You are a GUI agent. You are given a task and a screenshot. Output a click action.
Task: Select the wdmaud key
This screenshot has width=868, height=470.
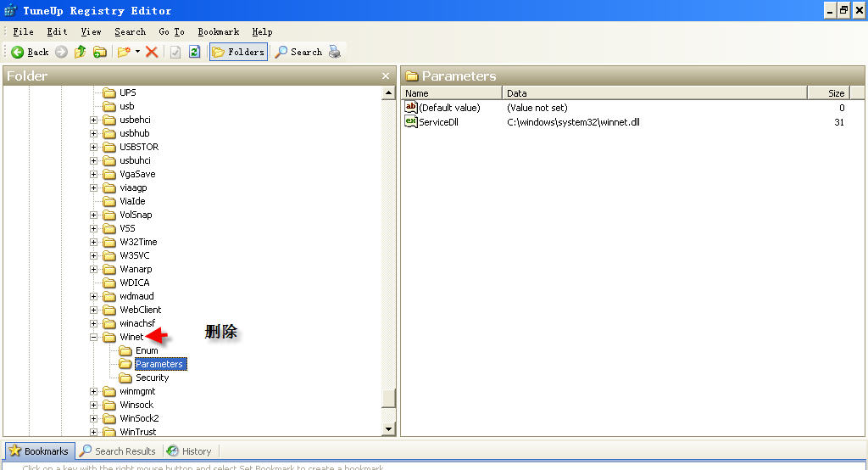pos(136,296)
